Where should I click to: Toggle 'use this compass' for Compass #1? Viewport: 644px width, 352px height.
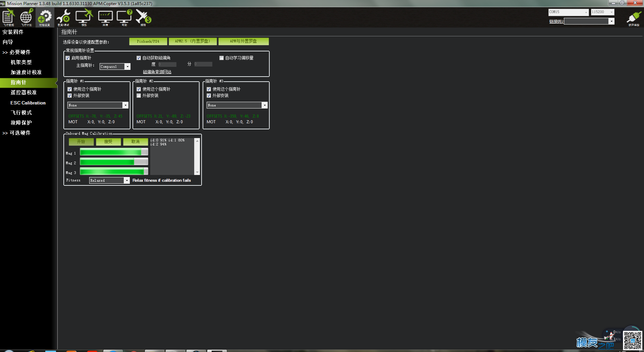[69, 89]
